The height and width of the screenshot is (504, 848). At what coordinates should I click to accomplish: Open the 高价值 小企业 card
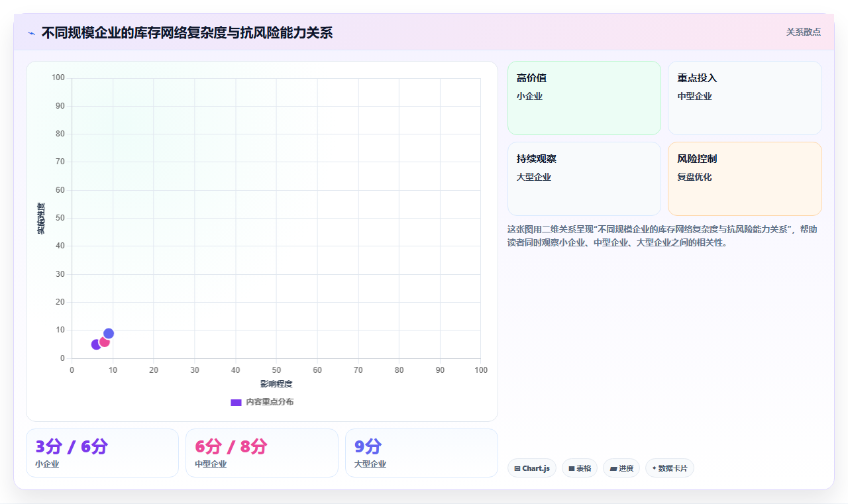584,98
